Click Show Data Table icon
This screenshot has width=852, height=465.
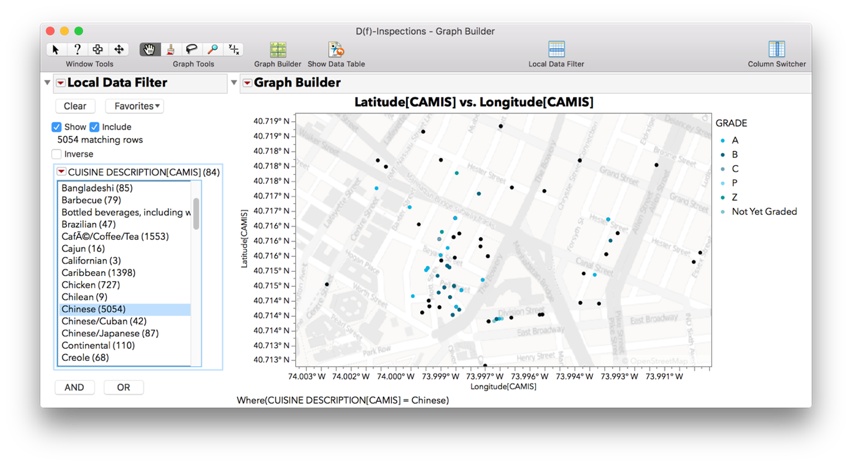pos(336,49)
